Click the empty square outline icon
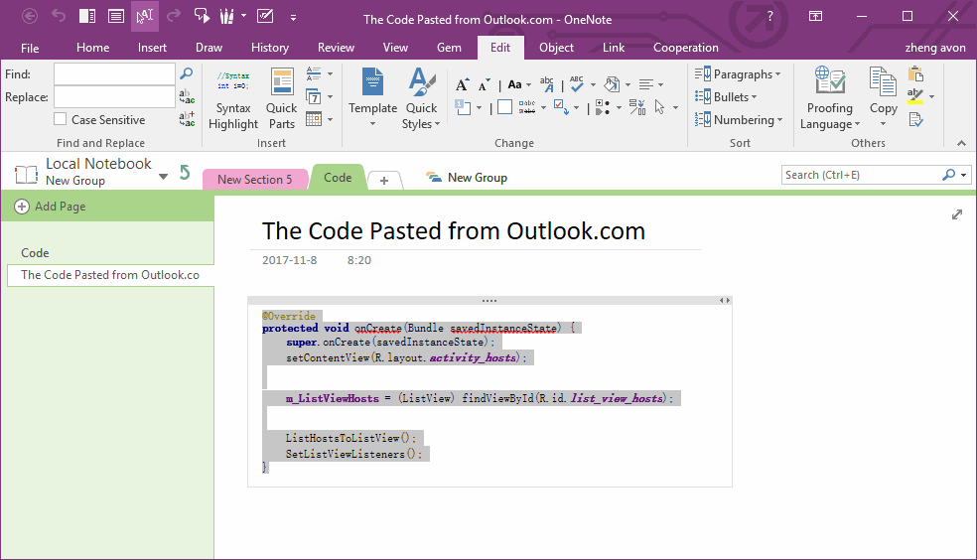Image resolution: width=977 pixels, height=560 pixels. click(504, 107)
